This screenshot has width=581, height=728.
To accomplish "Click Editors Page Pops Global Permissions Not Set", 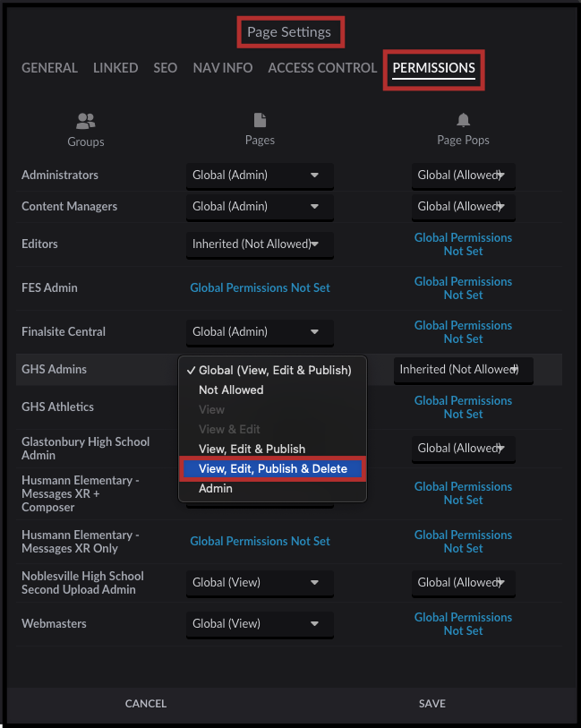I will (x=463, y=244).
